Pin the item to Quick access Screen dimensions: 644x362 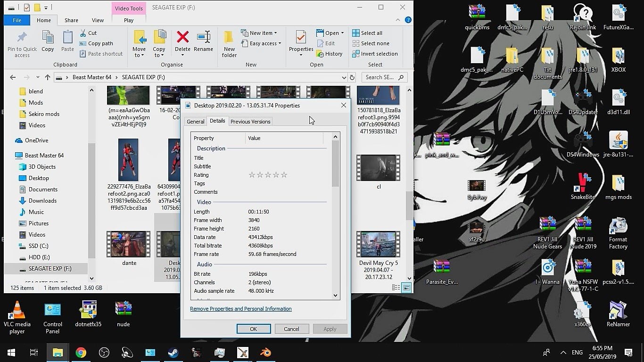[22, 44]
